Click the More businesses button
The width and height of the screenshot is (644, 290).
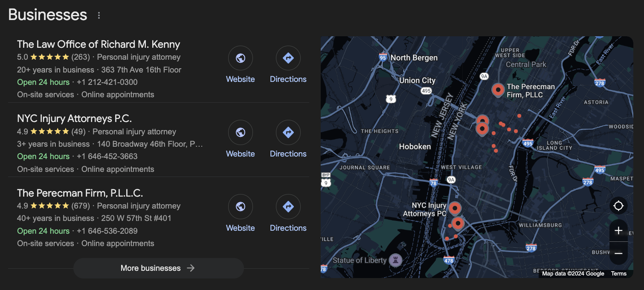(x=159, y=268)
